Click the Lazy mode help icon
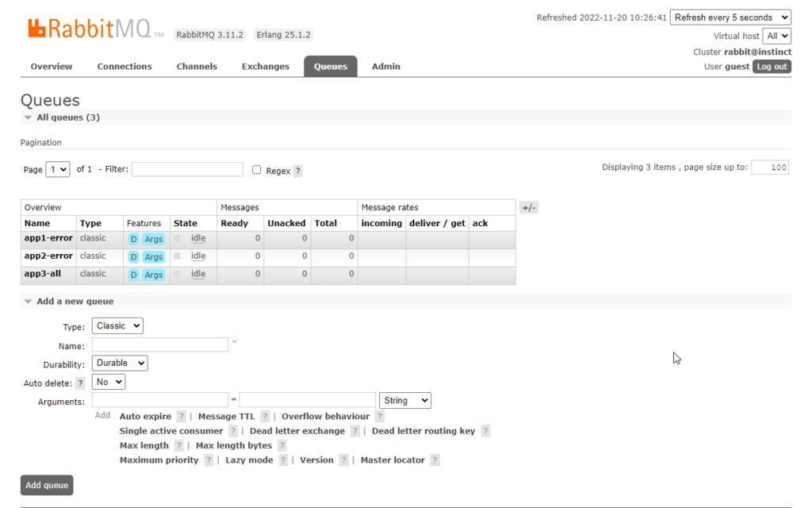 [283, 460]
